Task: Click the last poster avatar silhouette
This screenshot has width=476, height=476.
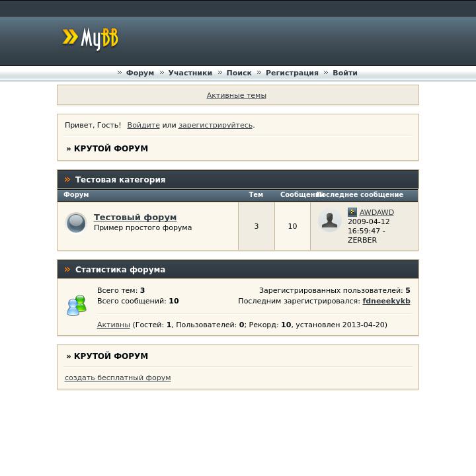Action: click(x=329, y=220)
